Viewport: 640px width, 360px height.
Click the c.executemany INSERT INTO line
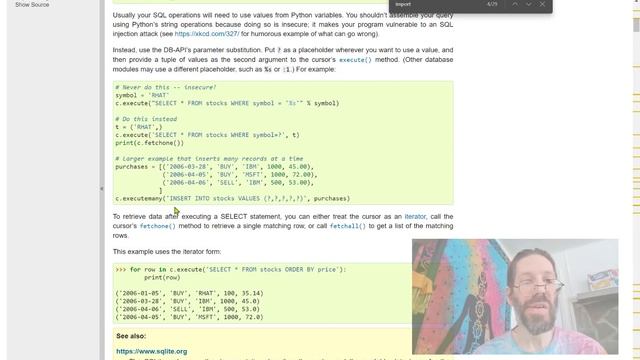pyautogui.click(x=233, y=198)
